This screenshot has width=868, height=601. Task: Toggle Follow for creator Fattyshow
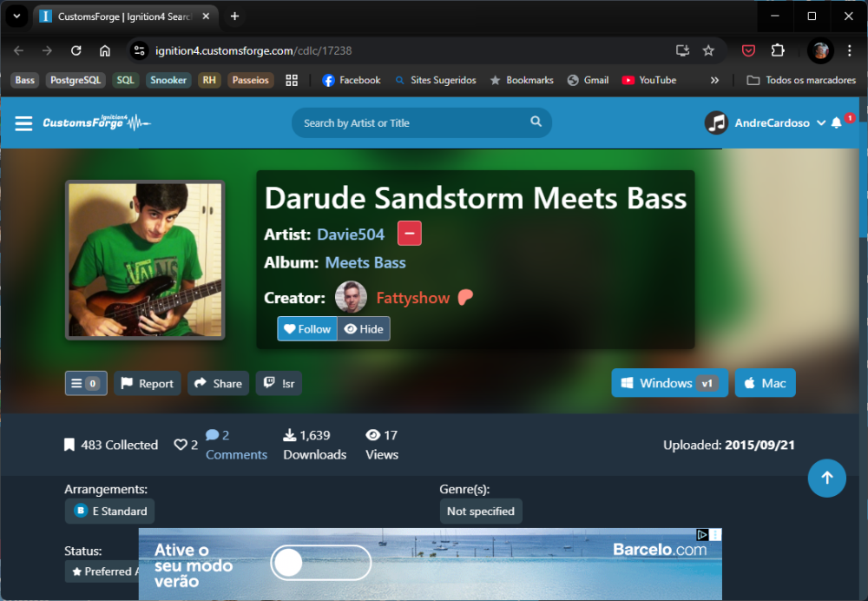click(307, 329)
